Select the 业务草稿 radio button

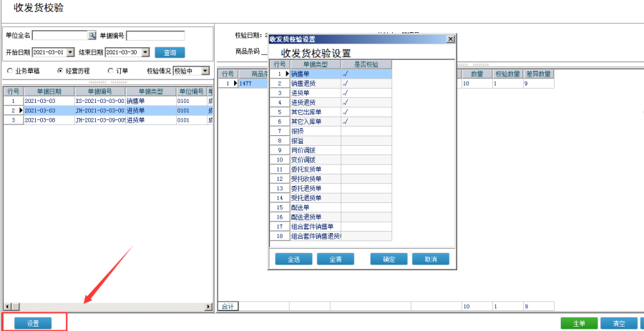pyautogui.click(x=10, y=71)
